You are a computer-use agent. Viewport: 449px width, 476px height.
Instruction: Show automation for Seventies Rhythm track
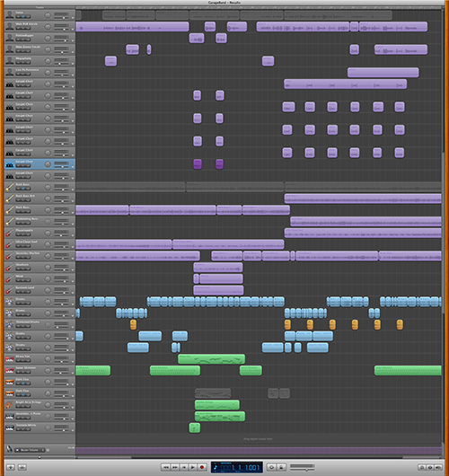[x=73, y=259]
